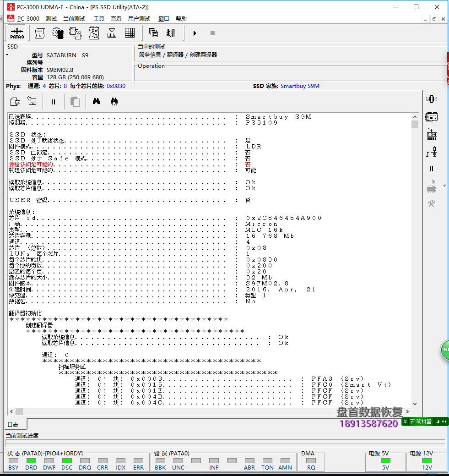Image resolution: width=449 pixels, height=476 pixels.
Task: Close the inner PS SSD Utility child window
Action: (x=443, y=19)
